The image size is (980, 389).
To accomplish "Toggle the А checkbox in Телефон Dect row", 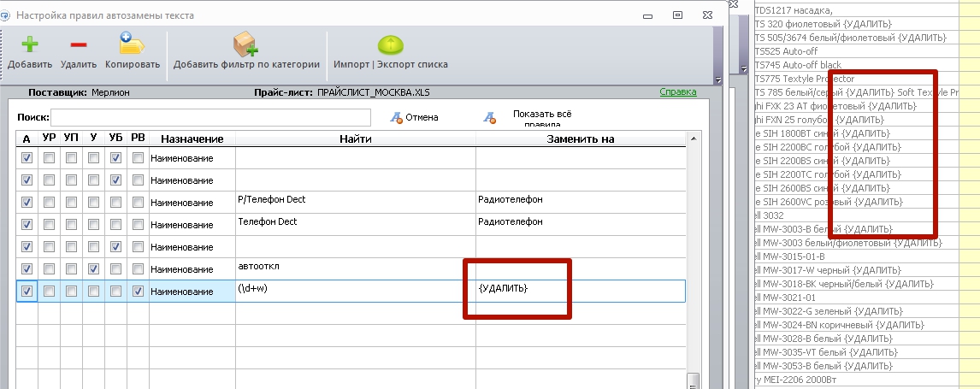I will 27,225.
